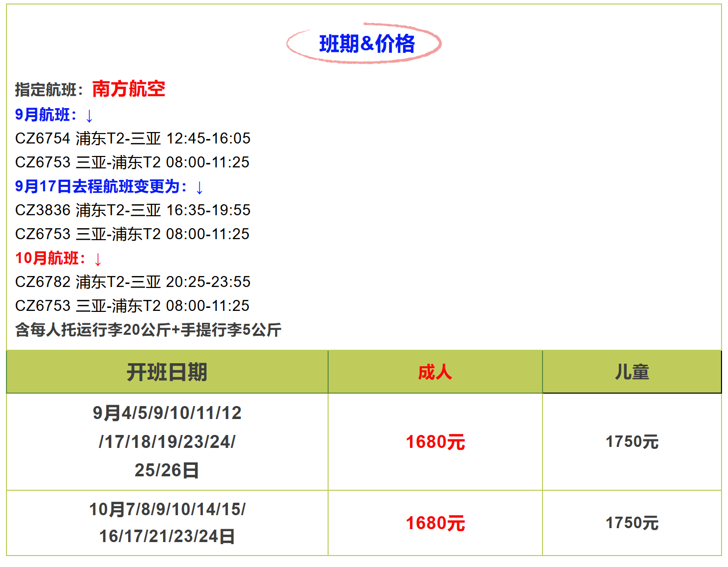The image size is (728, 567).
Task: Click the 班期&价格 title heading
Action: (366, 44)
